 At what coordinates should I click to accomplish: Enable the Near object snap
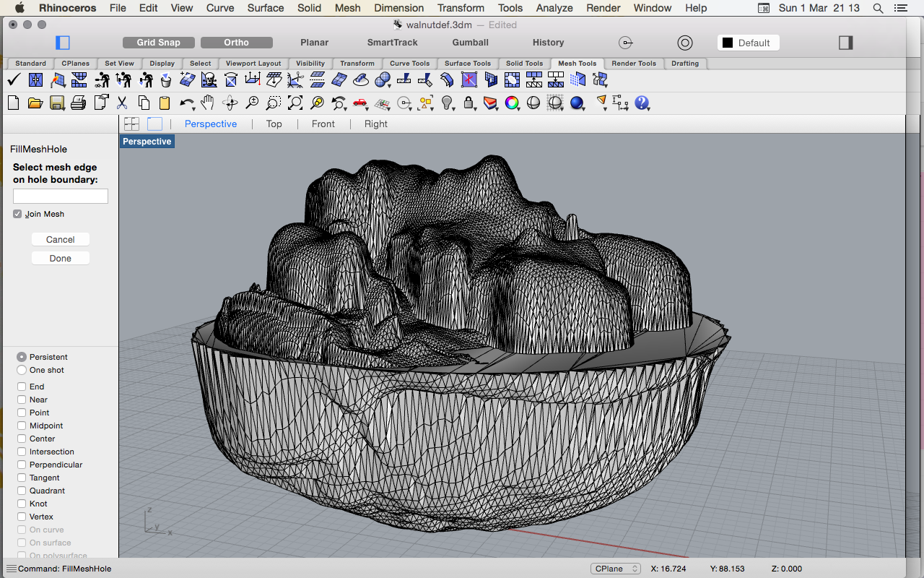[x=22, y=400]
